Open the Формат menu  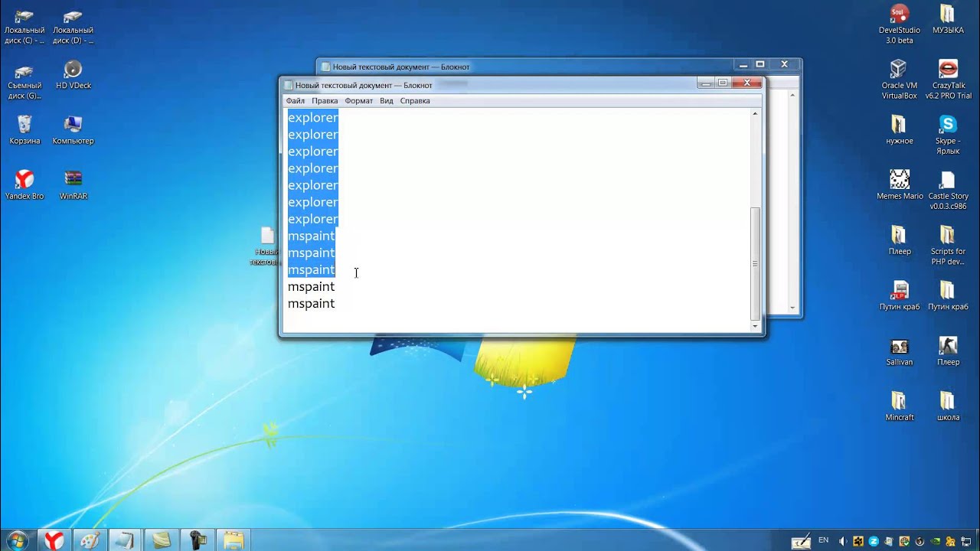(358, 101)
